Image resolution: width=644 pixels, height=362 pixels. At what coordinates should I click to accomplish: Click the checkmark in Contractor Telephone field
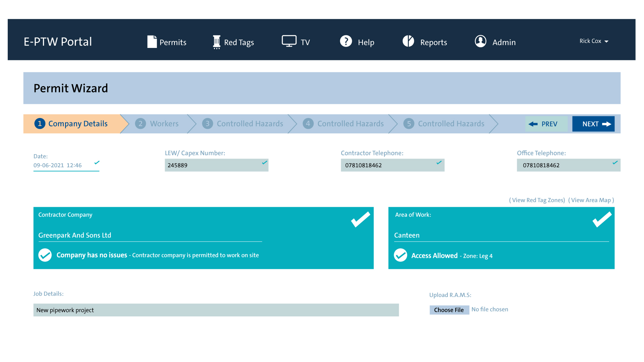pyautogui.click(x=439, y=163)
